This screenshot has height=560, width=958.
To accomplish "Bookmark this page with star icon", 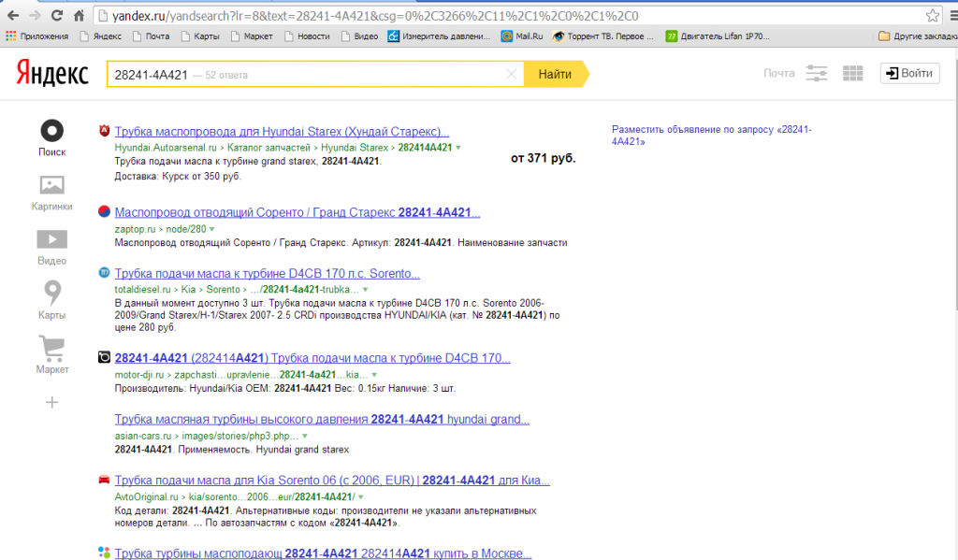I will tap(932, 16).
